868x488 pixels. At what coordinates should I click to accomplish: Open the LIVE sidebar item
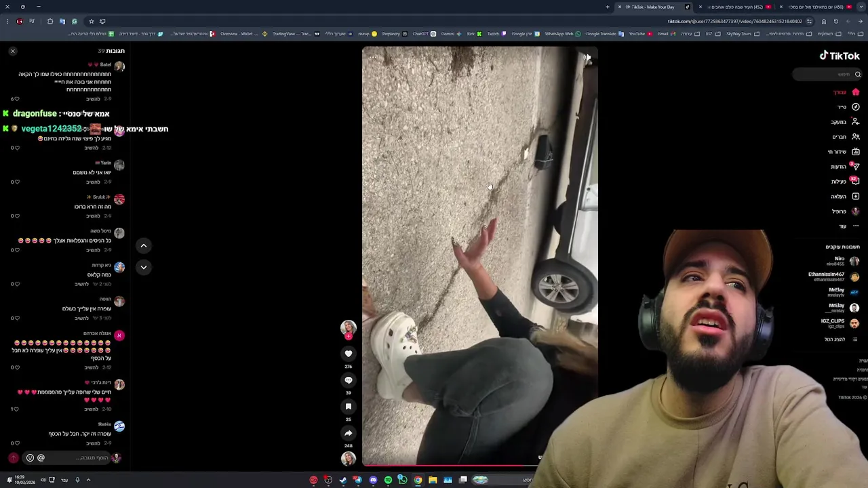pyautogui.click(x=844, y=152)
